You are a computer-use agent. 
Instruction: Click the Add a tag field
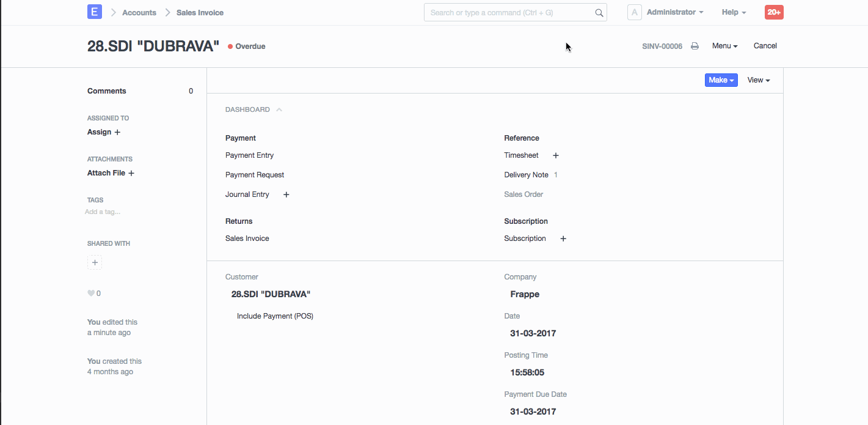tap(103, 212)
